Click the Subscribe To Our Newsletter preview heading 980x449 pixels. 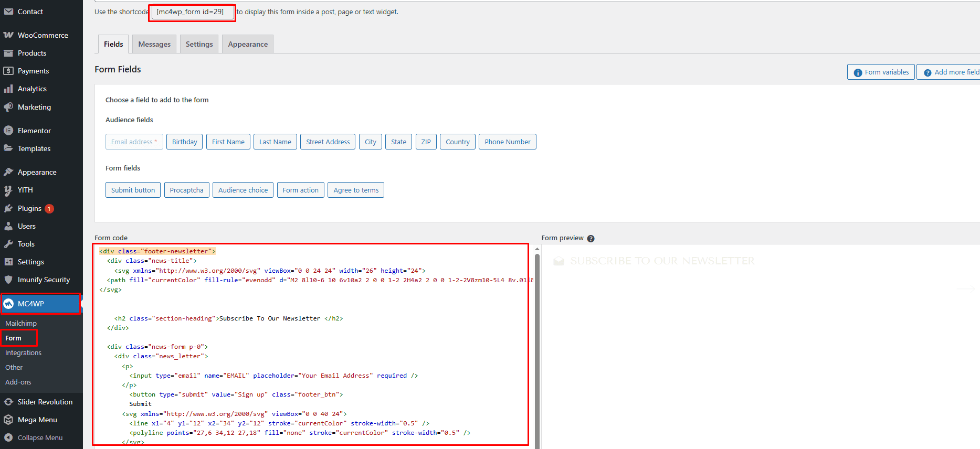(x=662, y=261)
